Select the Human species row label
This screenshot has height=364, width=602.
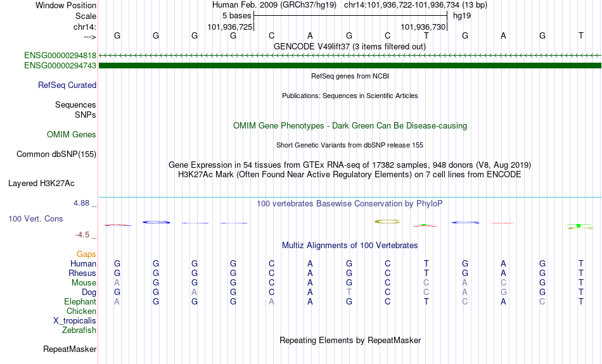point(83,263)
